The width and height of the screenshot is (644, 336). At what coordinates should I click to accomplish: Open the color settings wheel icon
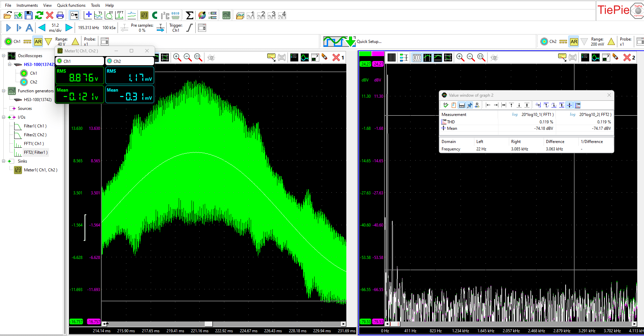[202, 15]
